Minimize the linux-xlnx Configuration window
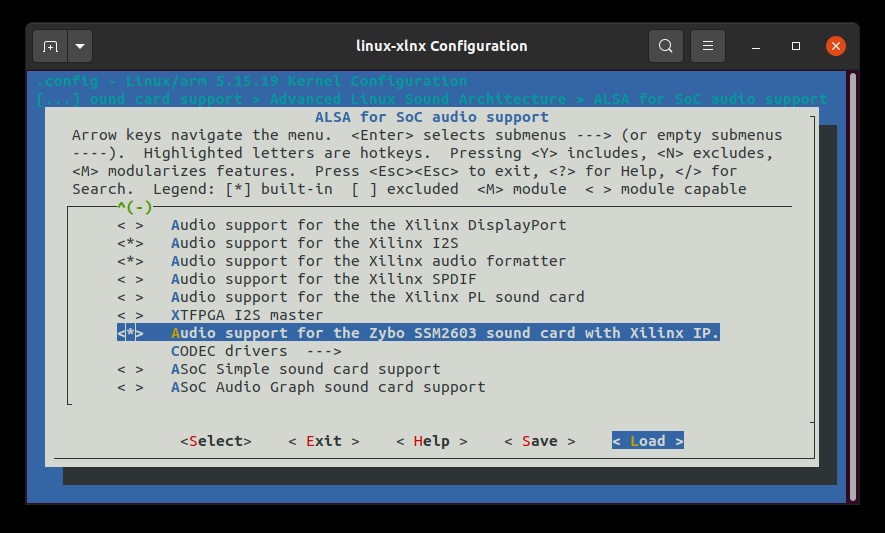Viewport: 885px width, 533px height. [756, 46]
